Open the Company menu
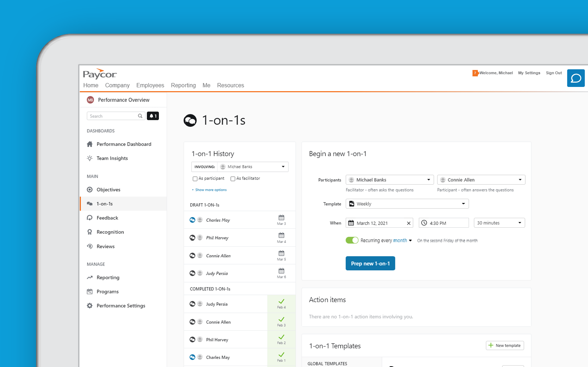The image size is (588, 367). tap(117, 85)
